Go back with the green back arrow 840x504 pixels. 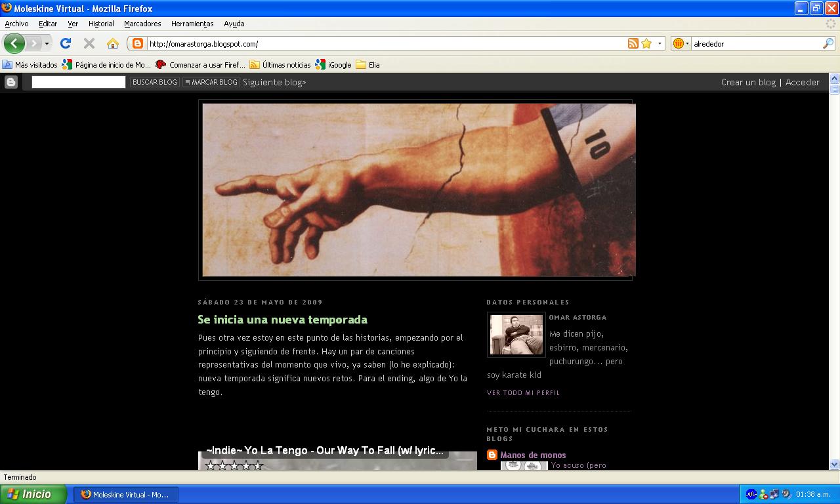click(14, 43)
